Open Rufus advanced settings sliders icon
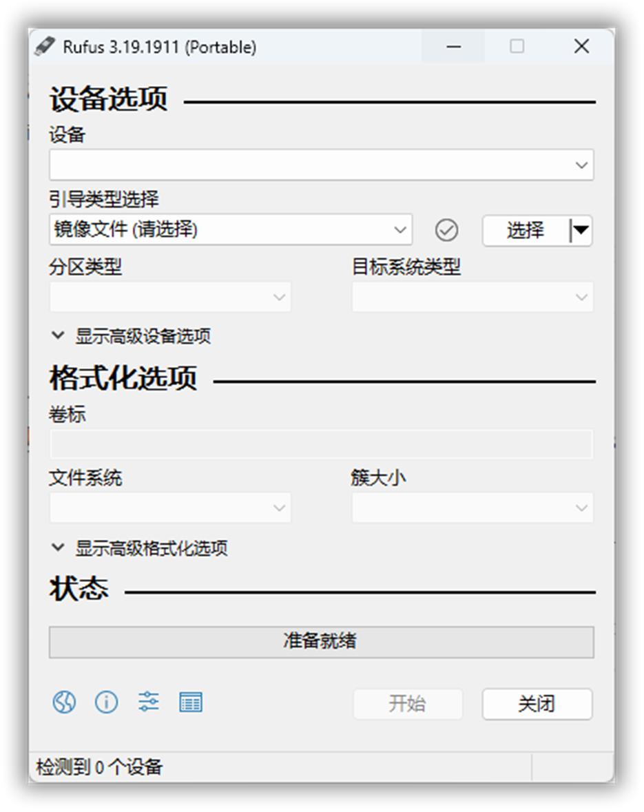 click(149, 702)
